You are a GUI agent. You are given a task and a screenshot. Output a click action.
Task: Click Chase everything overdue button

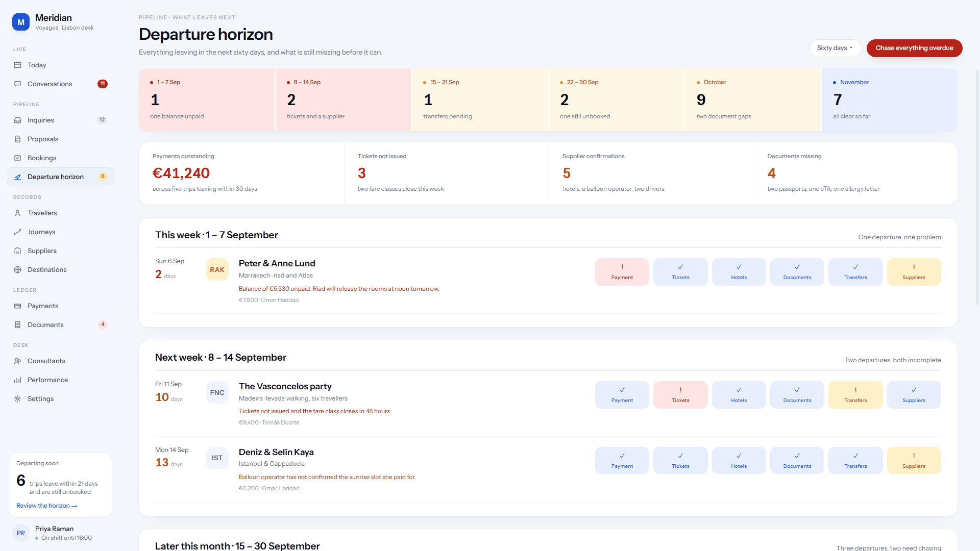(x=914, y=48)
